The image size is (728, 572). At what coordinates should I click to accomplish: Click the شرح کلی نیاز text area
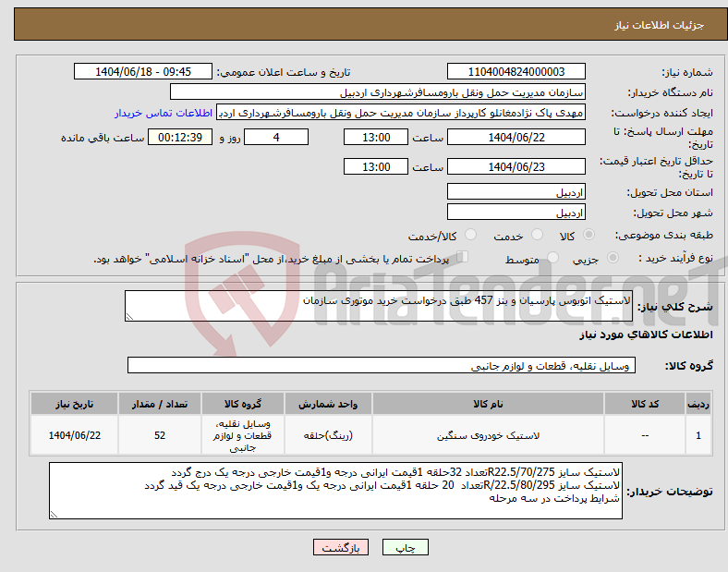pyautogui.click(x=379, y=306)
